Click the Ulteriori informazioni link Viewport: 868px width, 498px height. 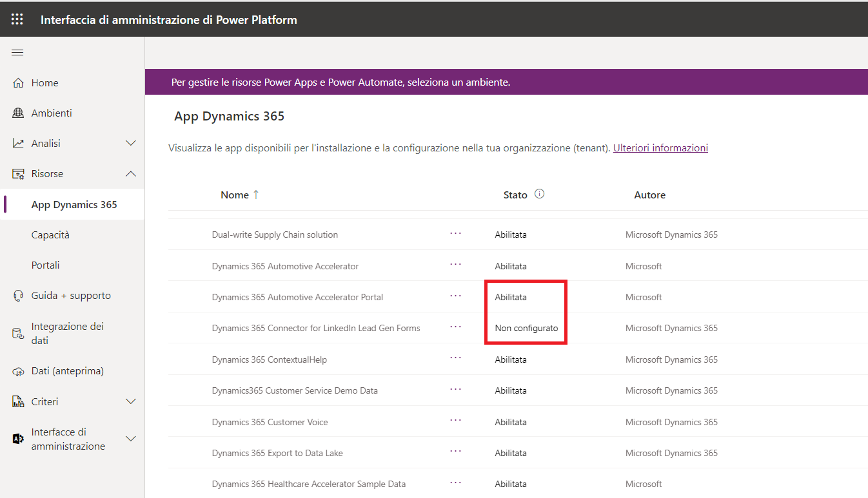(660, 148)
